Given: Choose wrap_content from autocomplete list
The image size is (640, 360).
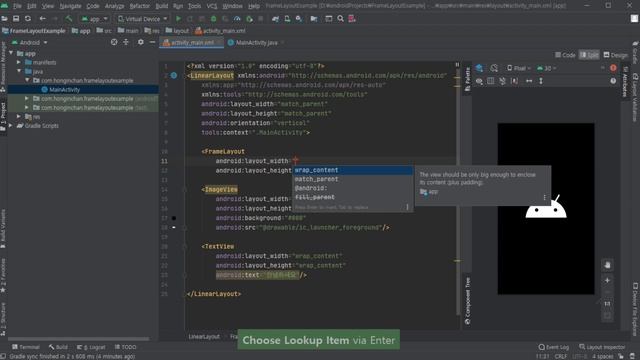Looking at the screenshot, I should [x=353, y=170].
